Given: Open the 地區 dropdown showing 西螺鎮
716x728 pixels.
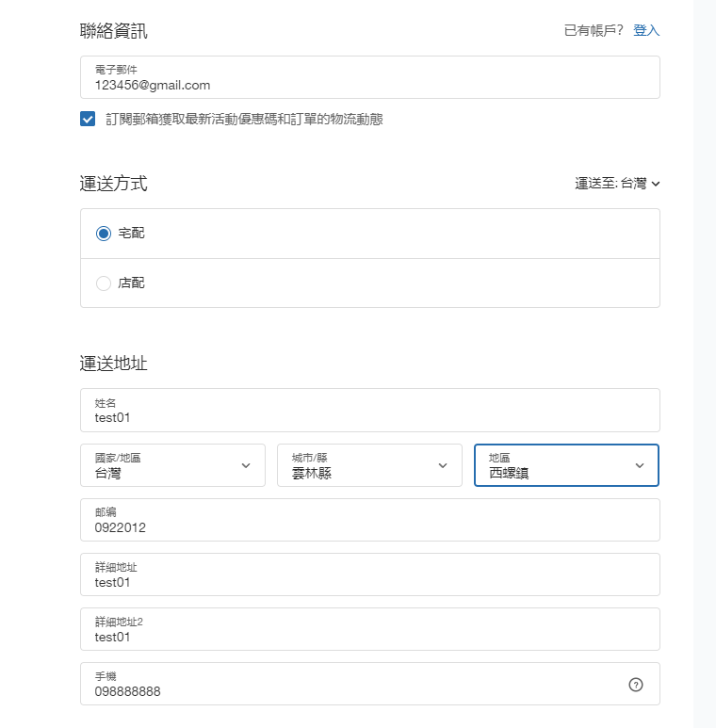Looking at the screenshot, I should click(556, 465).
